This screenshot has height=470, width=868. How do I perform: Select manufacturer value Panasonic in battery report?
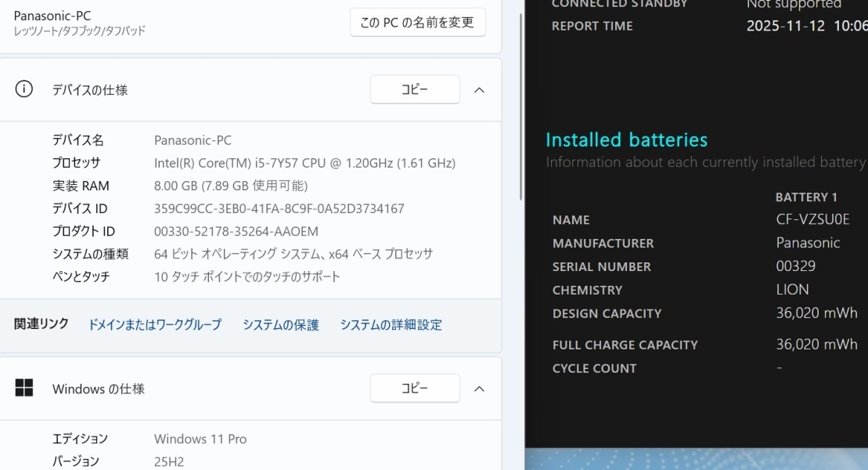[808, 243]
